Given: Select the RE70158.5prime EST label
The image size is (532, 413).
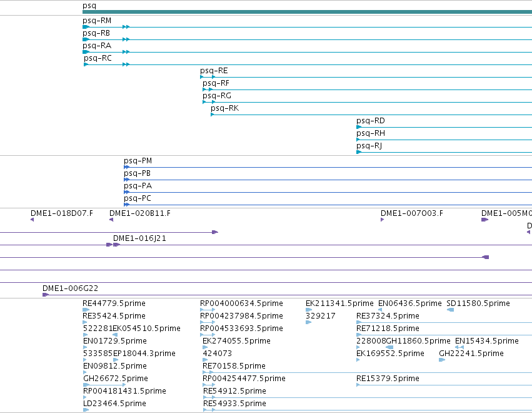Looking at the screenshot, I should tap(234, 366).
